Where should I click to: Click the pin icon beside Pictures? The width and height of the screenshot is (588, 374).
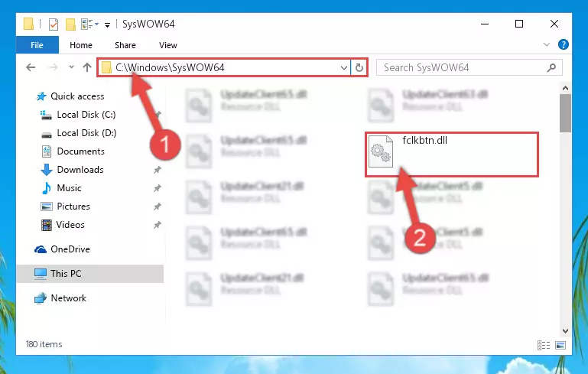tap(157, 207)
